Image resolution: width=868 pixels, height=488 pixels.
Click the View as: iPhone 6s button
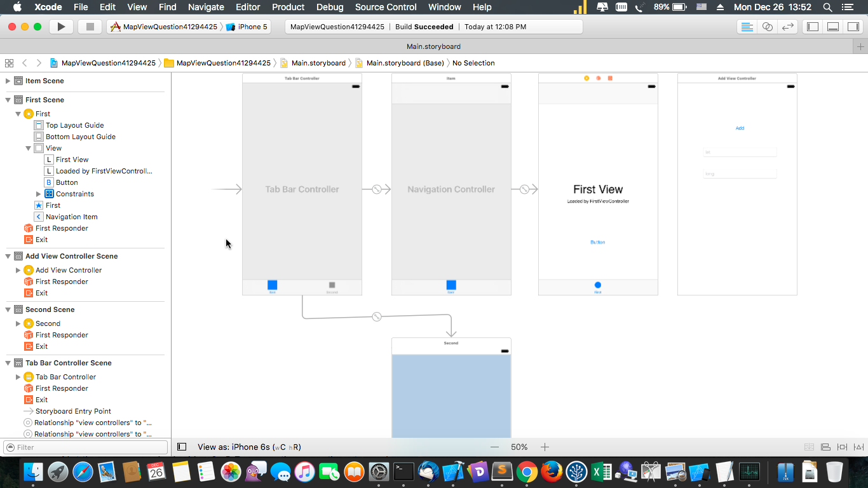pyautogui.click(x=249, y=447)
